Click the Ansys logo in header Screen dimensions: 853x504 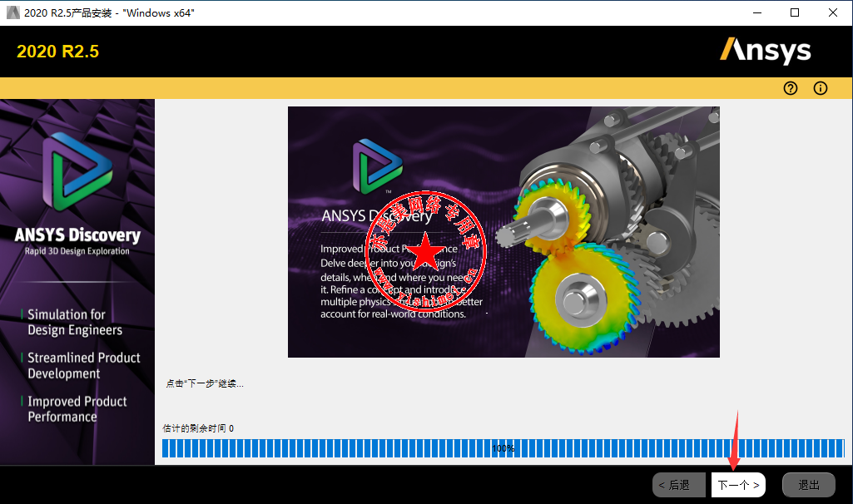pos(766,50)
